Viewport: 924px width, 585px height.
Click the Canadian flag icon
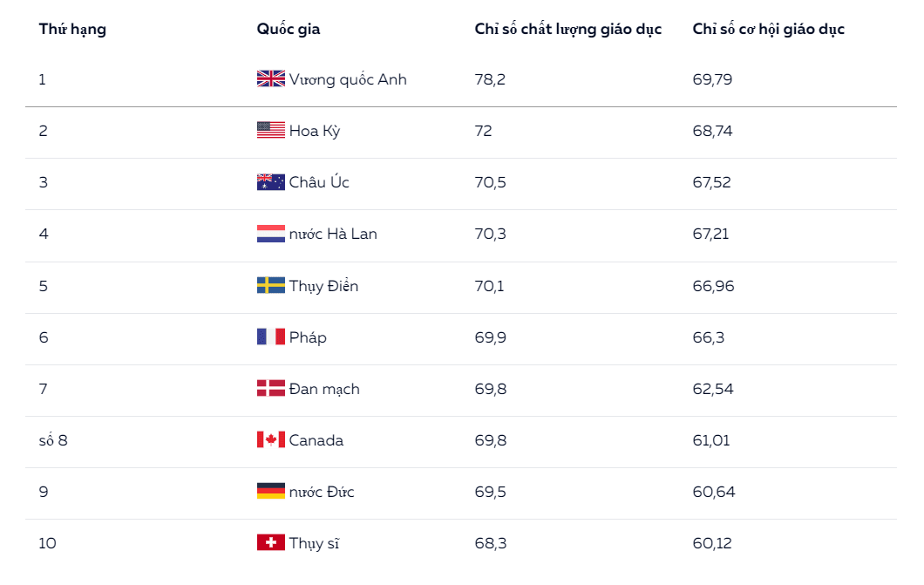[x=270, y=440]
